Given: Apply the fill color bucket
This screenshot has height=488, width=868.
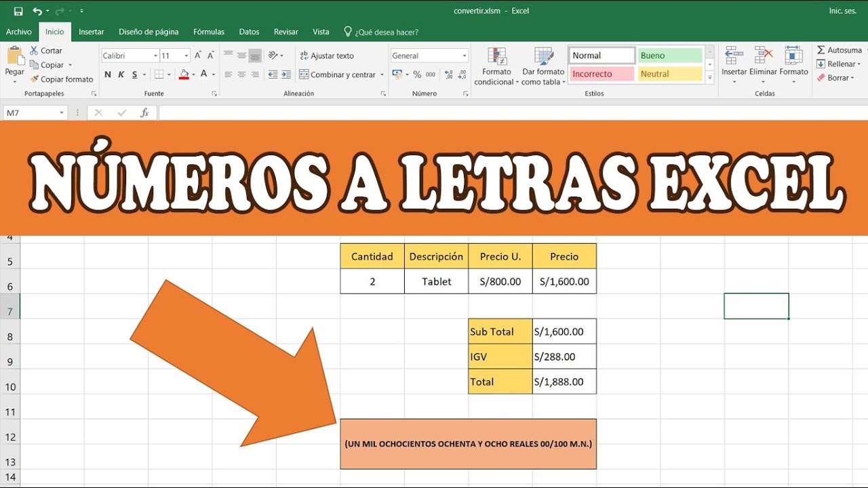Looking at the screenshot, I should [x=184, y=75].
